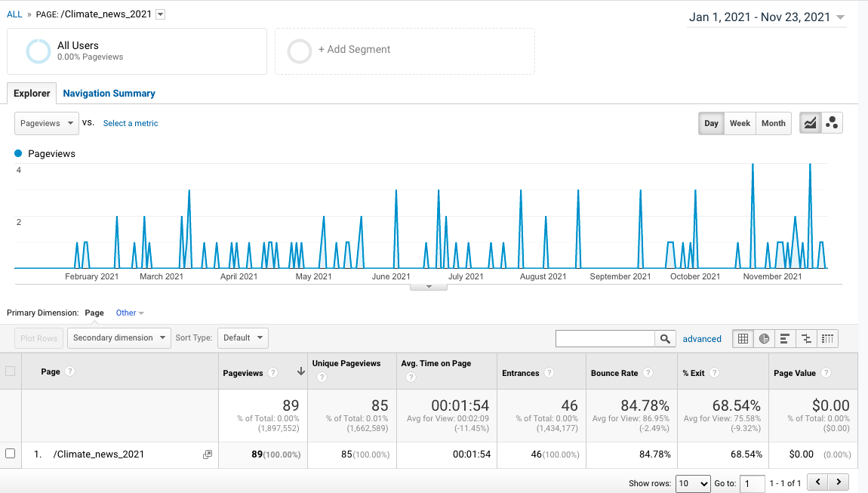Expand the Secondary dimension dropdown
This screenshot has height=493, width=868.
(119, 337)
